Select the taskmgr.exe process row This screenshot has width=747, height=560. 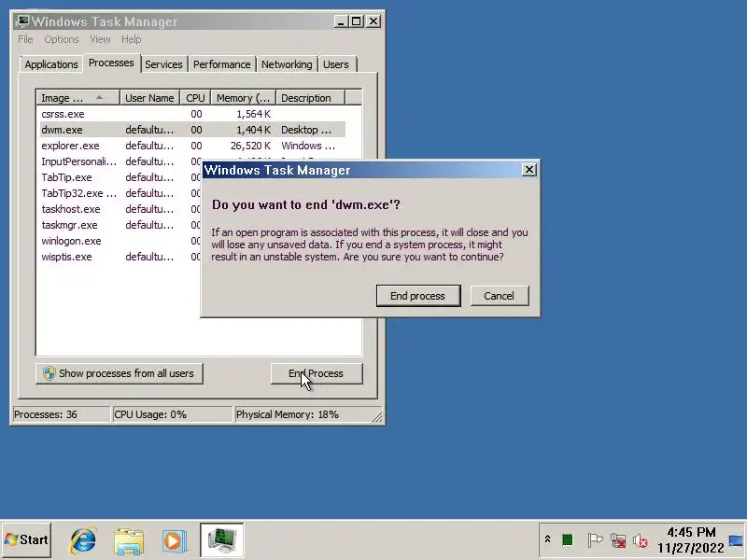tap(120, 225)
